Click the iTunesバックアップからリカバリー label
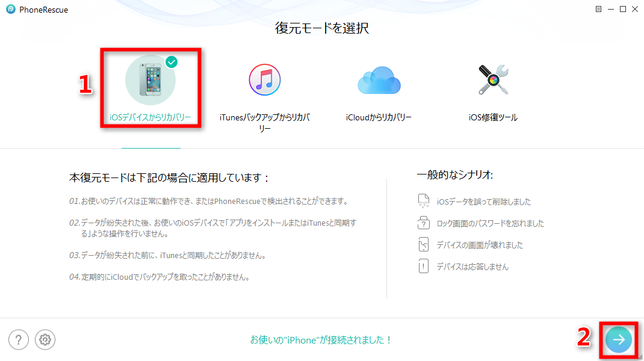 coord(264,123)
